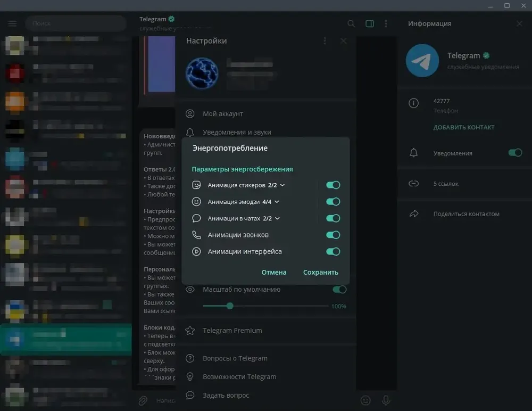Open the emoji picker smiley icon

tap(365, 400)
